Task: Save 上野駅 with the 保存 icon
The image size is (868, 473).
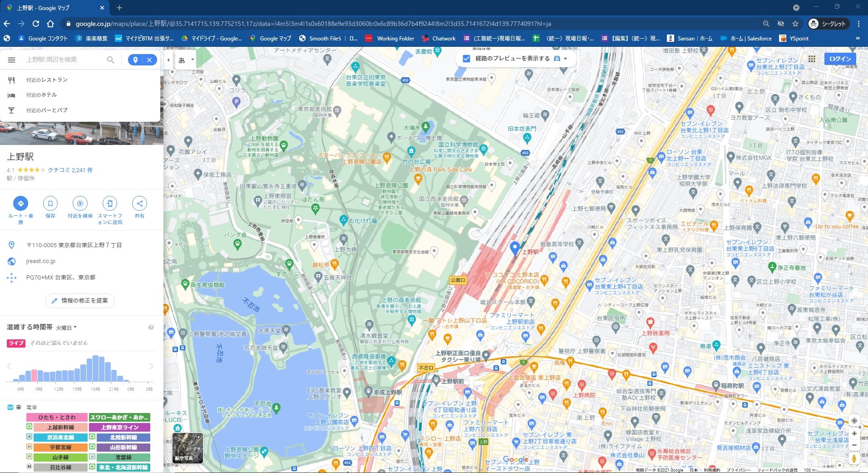Action: (50, 204)
